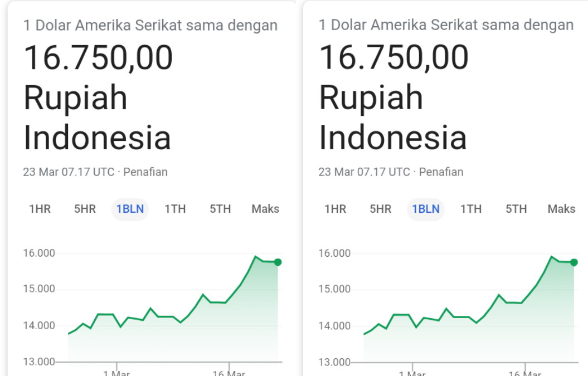Select 1BLN range in right card
Image resolution: width=588 pixels, height=376 pixels.
coord(426,209)
